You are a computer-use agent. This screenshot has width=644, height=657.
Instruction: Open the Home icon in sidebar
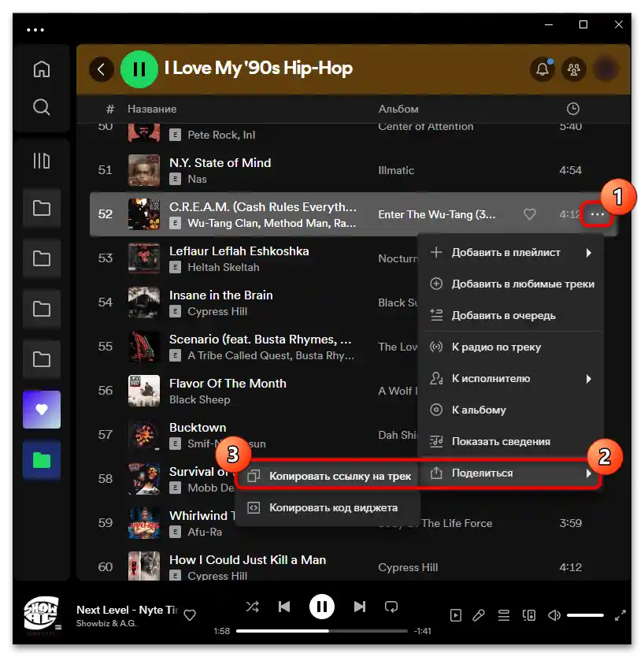[42, 69]
